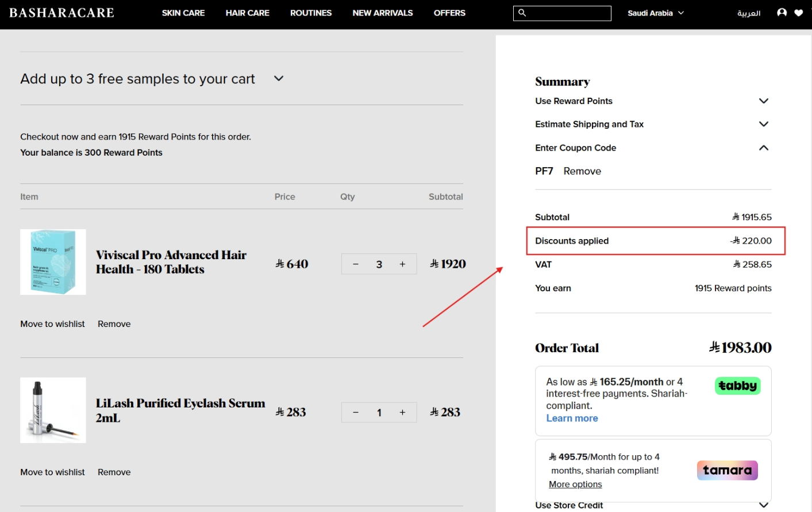Viewport: 812px width, 512px height.
Task: Go to the OFFERS menu
Action: point(449,13)
